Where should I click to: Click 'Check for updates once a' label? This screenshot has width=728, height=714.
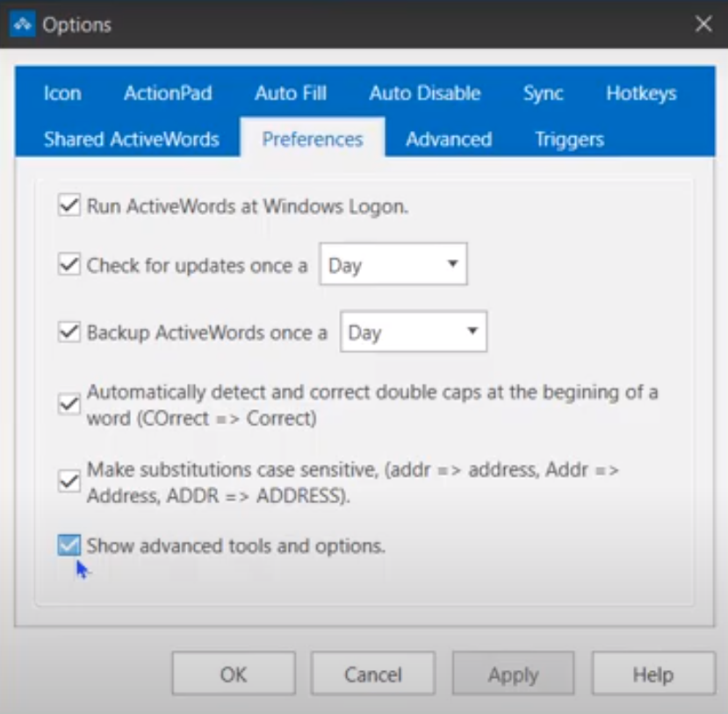[x=198, y=265]
